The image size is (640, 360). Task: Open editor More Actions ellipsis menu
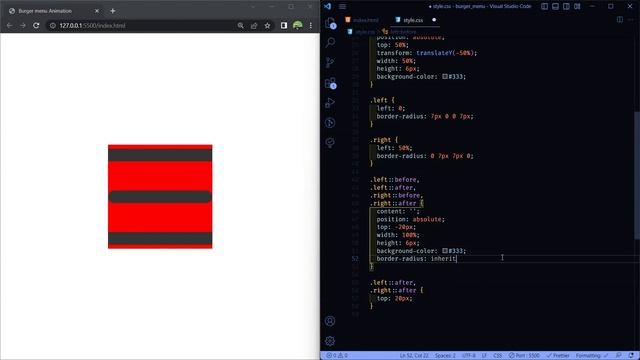point(631,20)
